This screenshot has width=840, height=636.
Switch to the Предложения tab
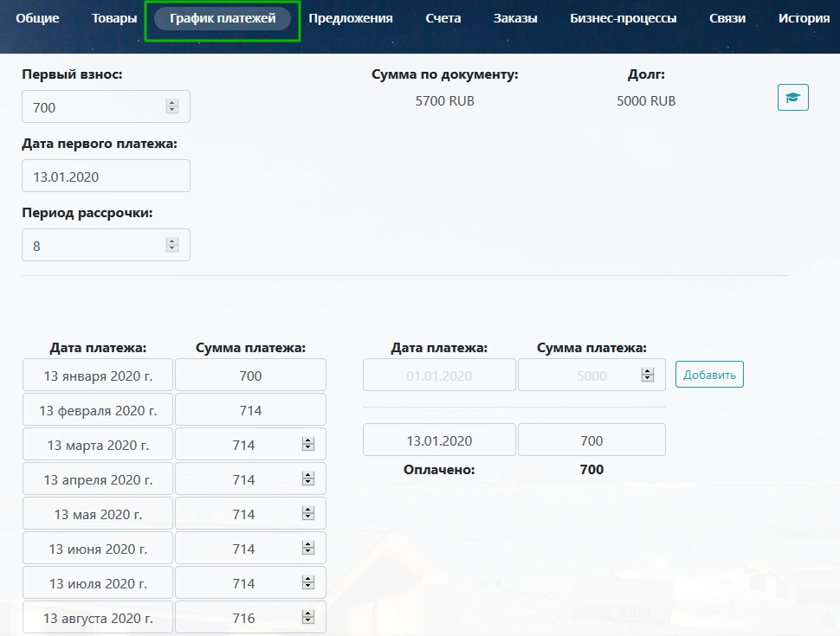pyautogui.click(x=350, y=18)
